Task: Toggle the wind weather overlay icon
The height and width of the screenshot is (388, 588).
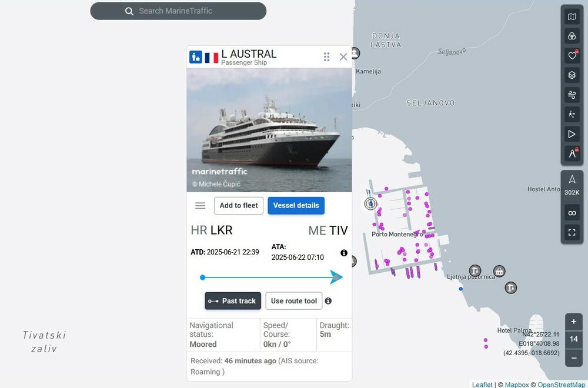Action: (x=572, y=95)
